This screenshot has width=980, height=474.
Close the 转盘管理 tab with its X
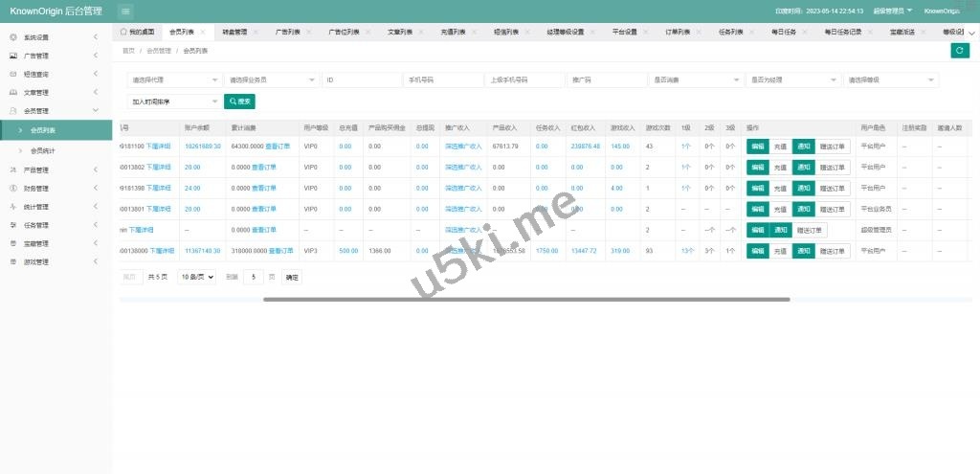[x=256, y=33]
